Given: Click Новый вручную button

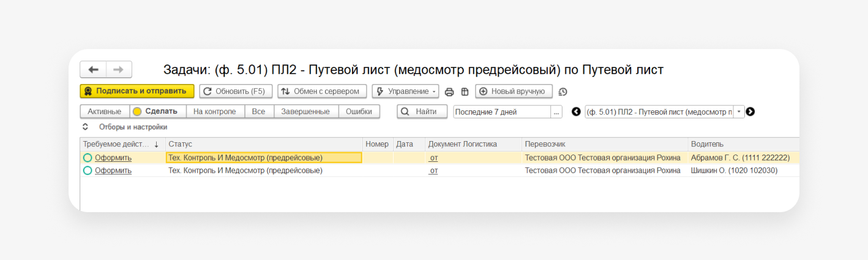Looking at the screenshot, I should point(514,91).
